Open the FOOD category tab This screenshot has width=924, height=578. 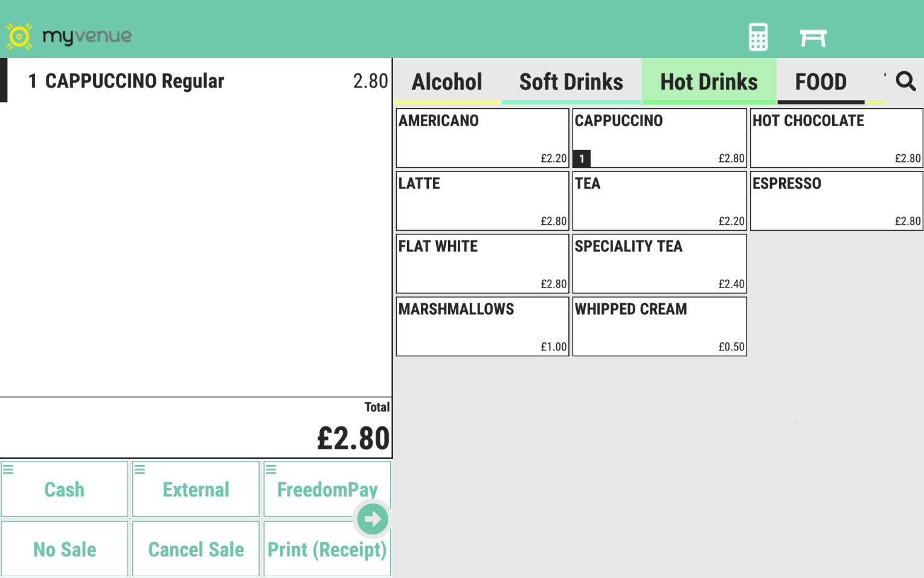click(x=821, y=82)
